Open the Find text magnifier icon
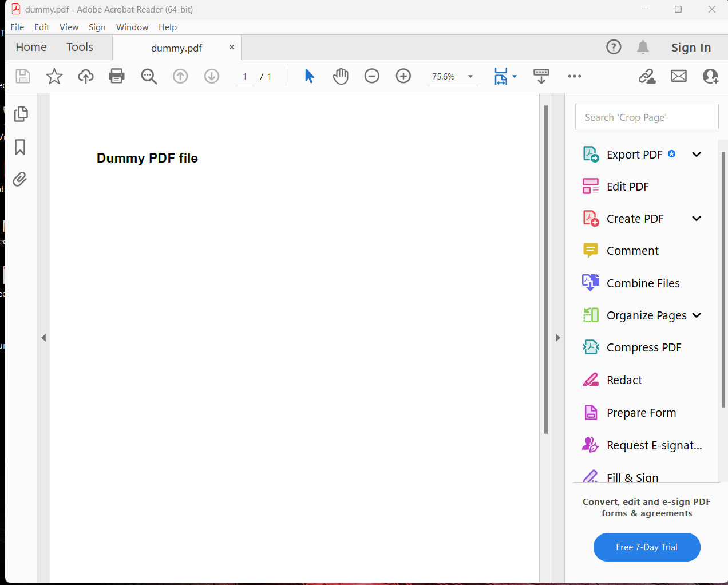 [149, 76]
